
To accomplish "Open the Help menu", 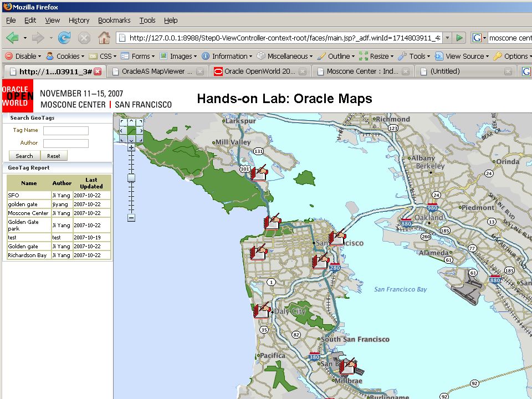I will 171,21.
